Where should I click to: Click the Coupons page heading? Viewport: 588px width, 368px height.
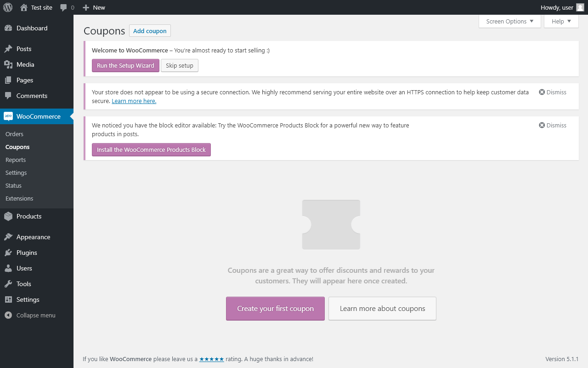tap(104, 31)
